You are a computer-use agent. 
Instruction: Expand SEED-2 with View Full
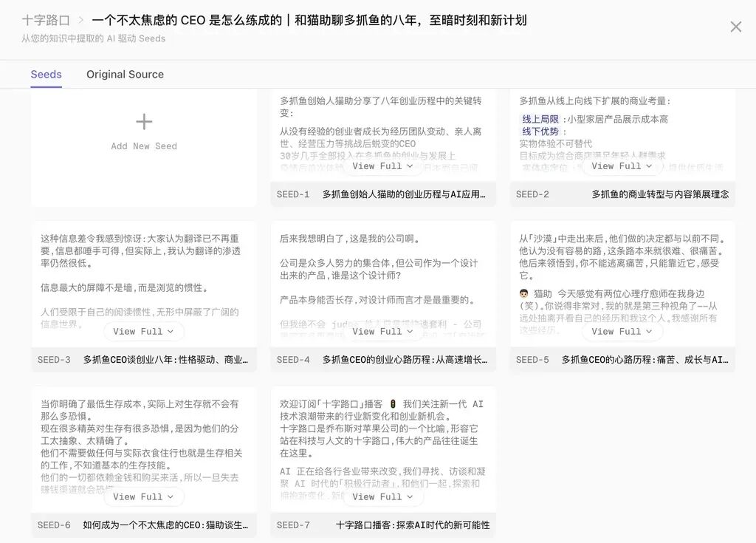(622, 166)
